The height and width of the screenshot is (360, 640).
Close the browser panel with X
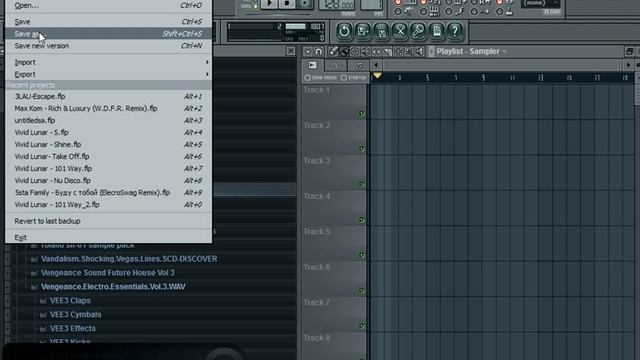pos(291,51)
